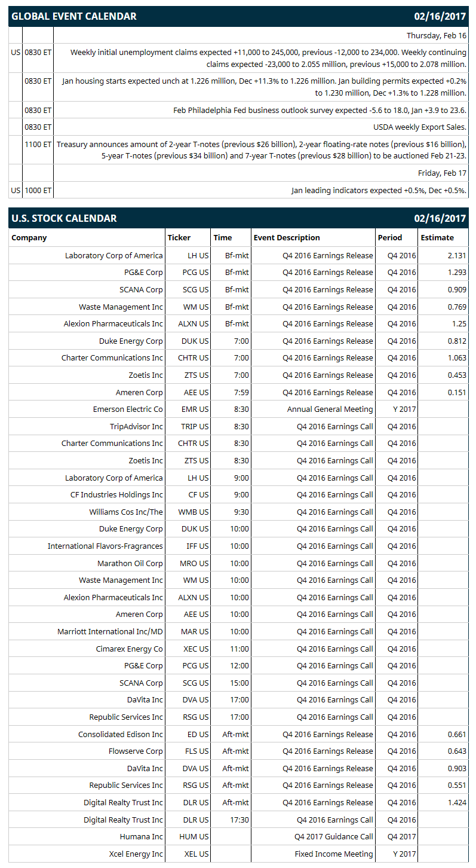Click the Jan leading indicators entry
The width and height of the screenshot is (476, 868).
pos(379,190)
